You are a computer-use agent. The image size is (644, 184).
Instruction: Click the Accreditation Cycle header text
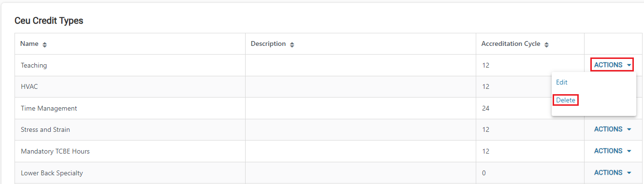coord(511,44)
